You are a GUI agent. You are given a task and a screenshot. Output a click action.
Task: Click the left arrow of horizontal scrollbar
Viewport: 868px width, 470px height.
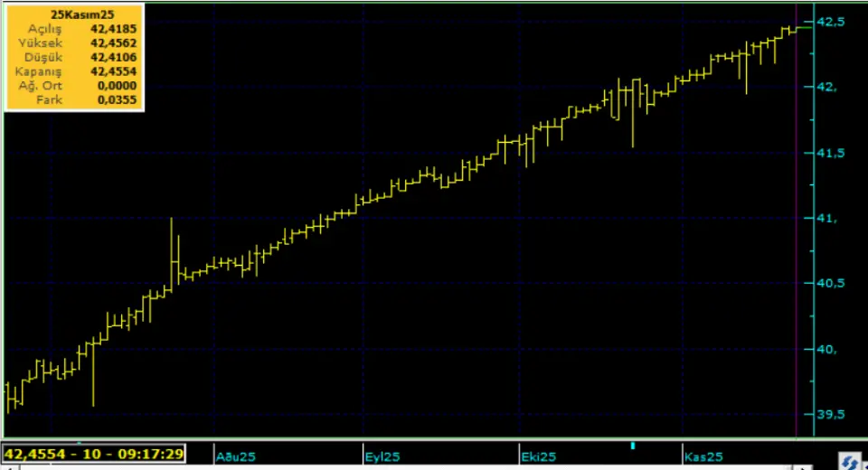tap(4, 467)
